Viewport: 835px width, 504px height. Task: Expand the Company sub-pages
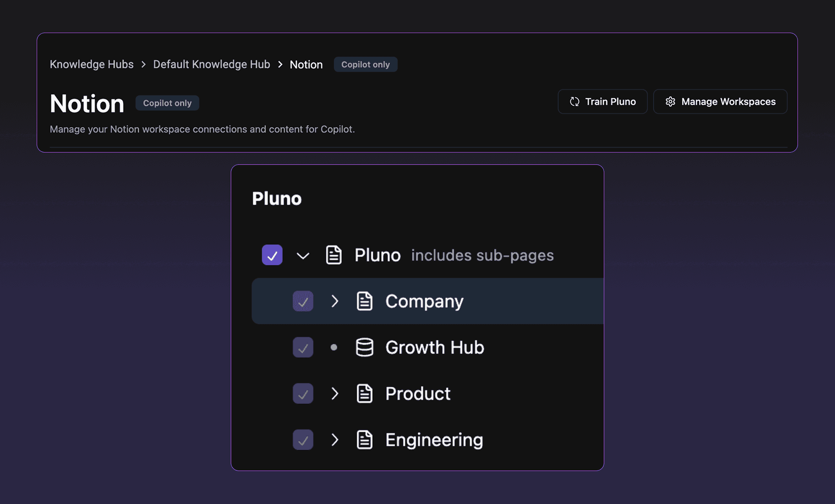coord(335,301)
